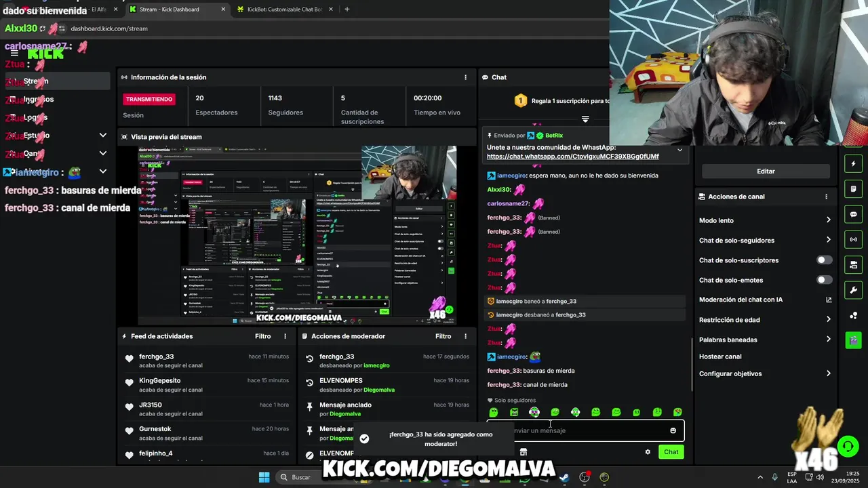Screen dimensions: 868x488
Task: Switch to Stream - Kick Dashboard browser tab
Action: 176,9
